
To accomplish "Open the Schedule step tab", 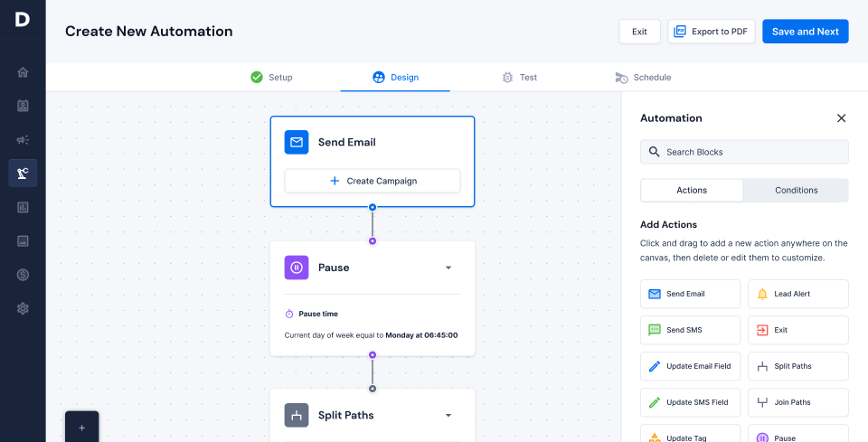I will point(643,78).
